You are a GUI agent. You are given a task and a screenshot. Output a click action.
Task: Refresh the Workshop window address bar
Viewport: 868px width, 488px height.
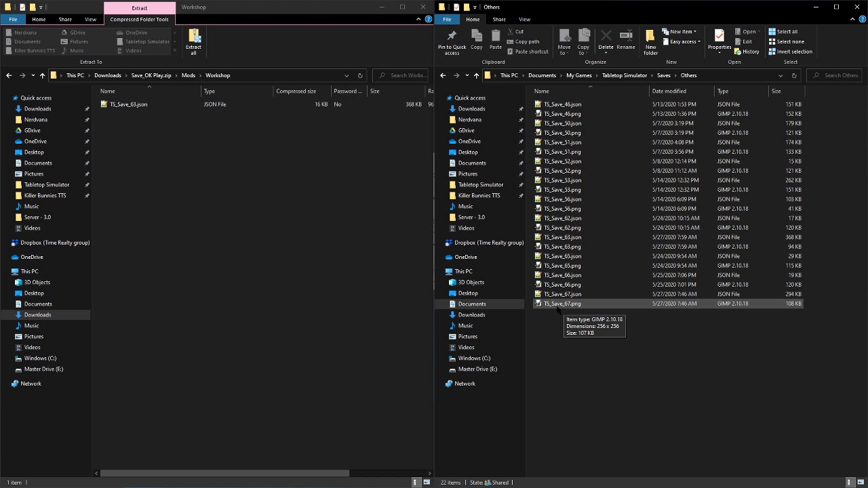(360, 75)
